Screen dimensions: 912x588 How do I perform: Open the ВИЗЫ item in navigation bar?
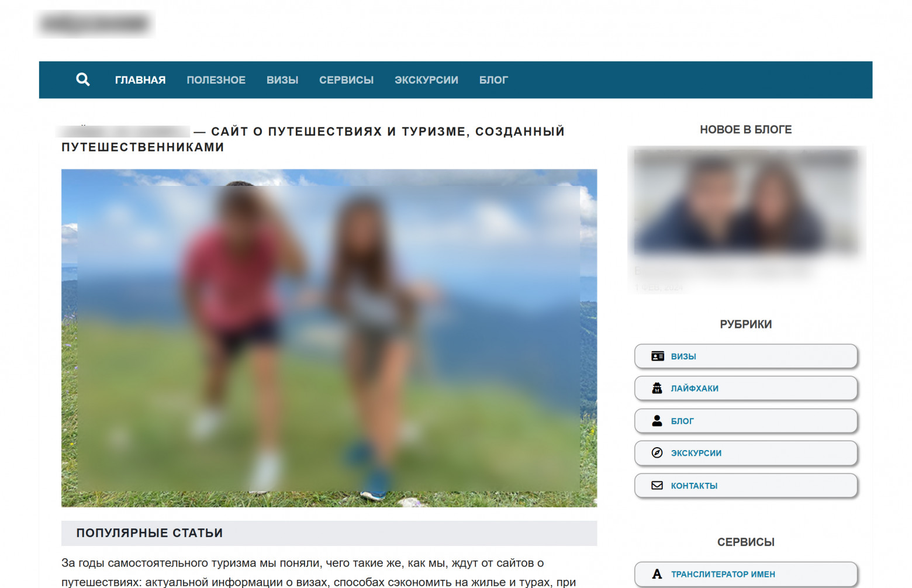(282, 80)
